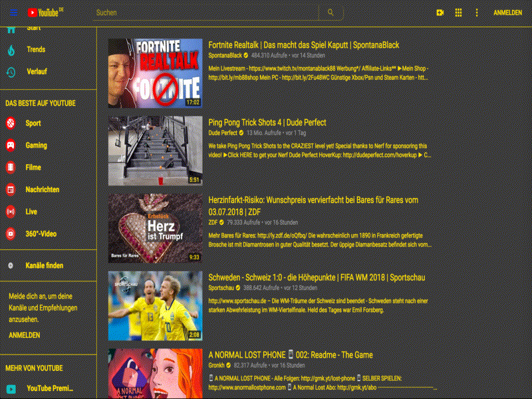
Task: Click ZDF verified checkmark badge
Action: [221, 223]
